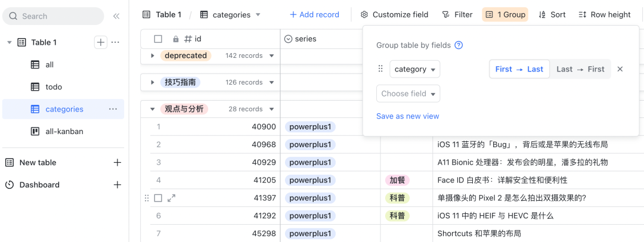Click the plus icon next to Table 1
Viewport: 644px width, 242px height.
[101, 42]
